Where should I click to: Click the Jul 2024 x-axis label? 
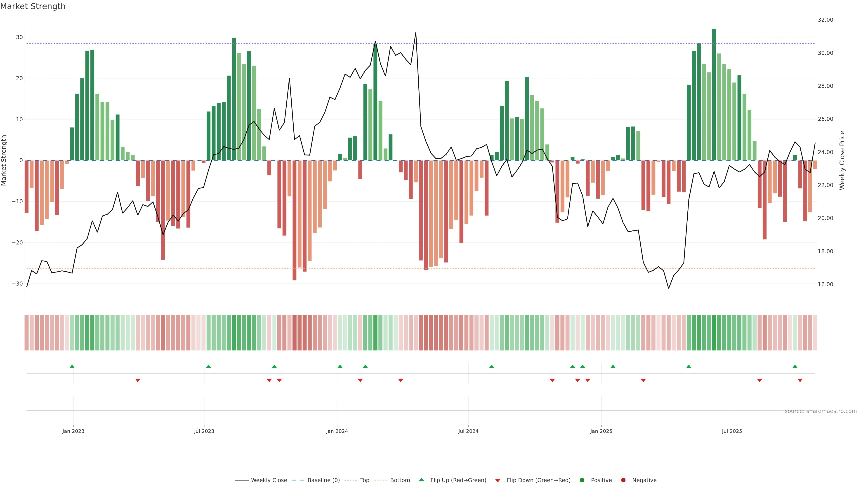468,431
